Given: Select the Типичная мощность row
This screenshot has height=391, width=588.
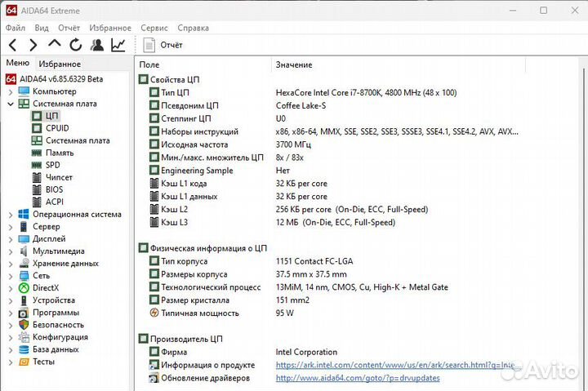Looking at the screenshot, I should pos(221,313).
